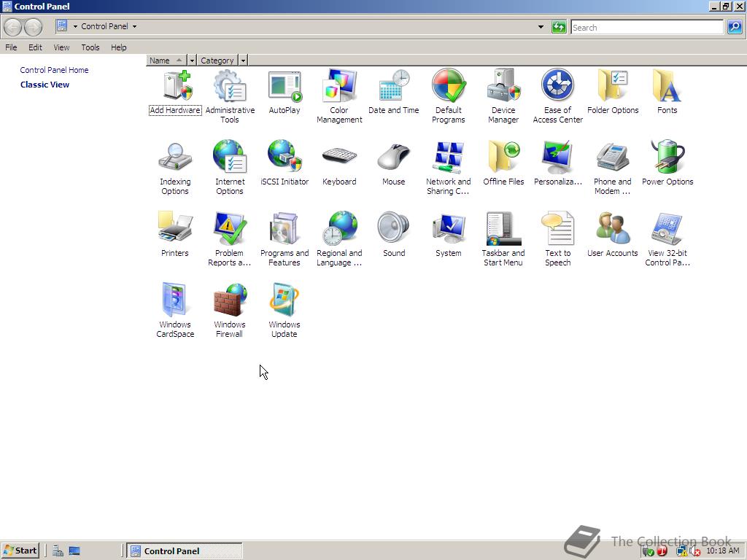747x560 pixels.
Task: Click the address bar location icon
Action: tap(62, 26)
